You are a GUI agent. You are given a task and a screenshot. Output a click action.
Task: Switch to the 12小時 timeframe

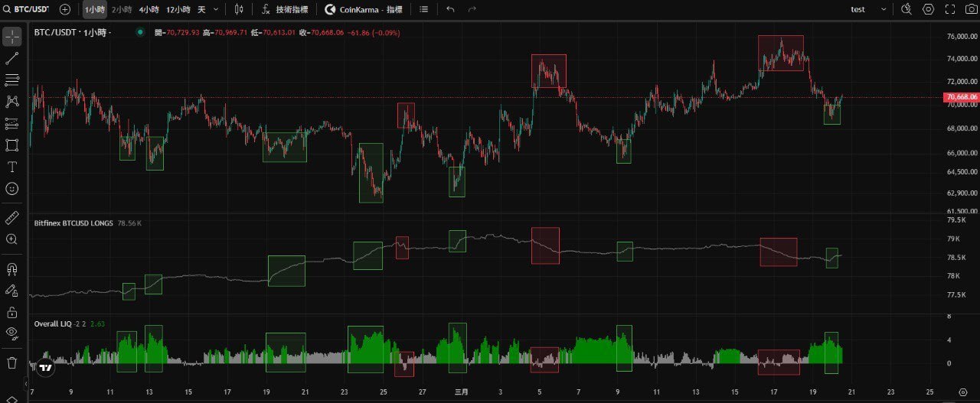click(178, 9)
